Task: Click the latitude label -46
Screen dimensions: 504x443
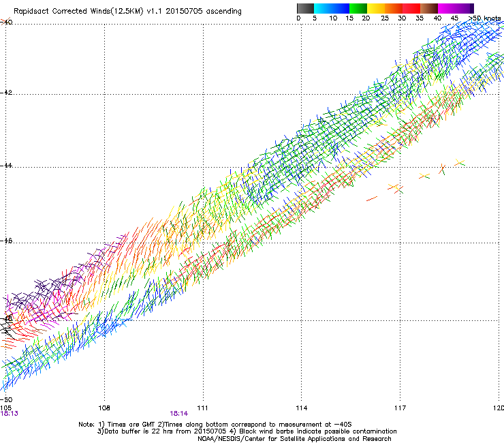Action: 6,241
